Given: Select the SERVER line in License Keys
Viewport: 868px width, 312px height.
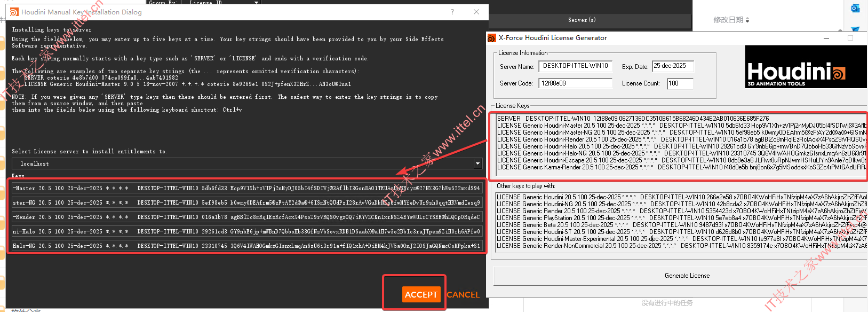Looking at the screenshot, I should tap(633, 119).
